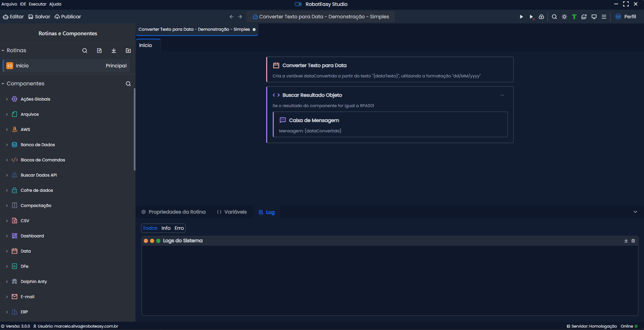Search components with the magnifier icon

(x=128, y=84)
